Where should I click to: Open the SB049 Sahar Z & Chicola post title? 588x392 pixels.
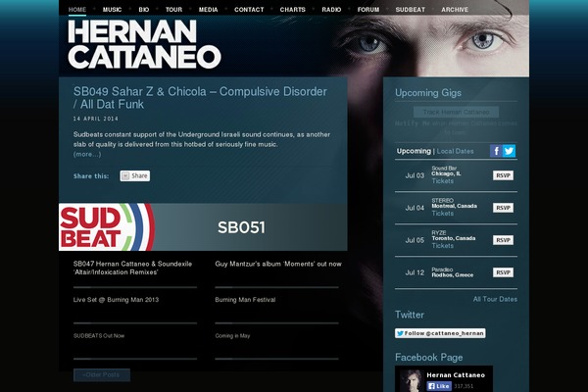pos(200,98)
